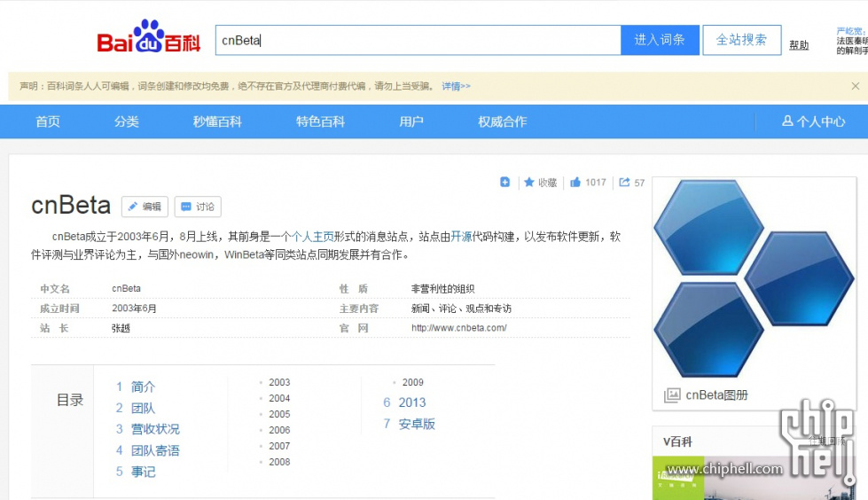Click the 新闻、评论、观点和专访 value text

(461, 309)
